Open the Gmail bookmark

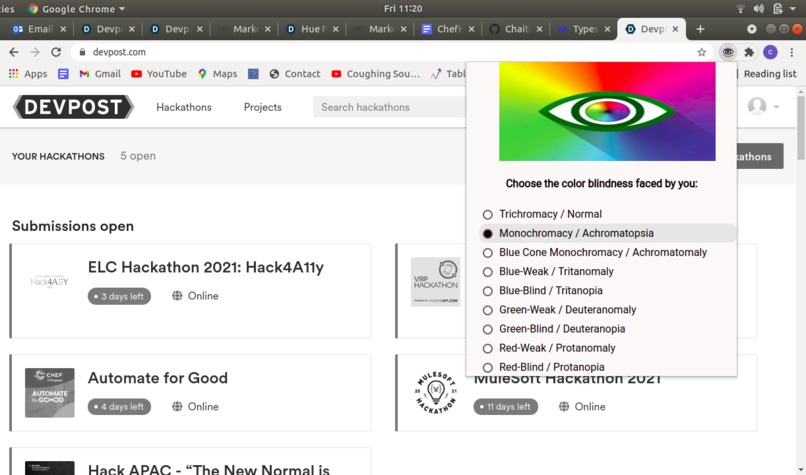100,74
